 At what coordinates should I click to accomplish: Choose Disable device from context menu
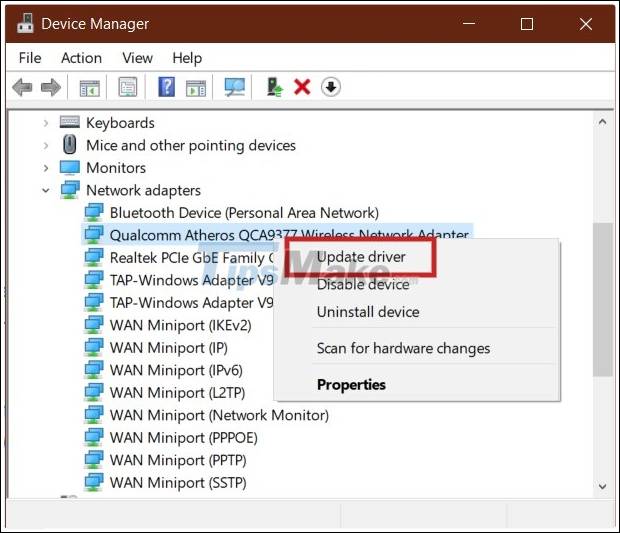(363, 284)
